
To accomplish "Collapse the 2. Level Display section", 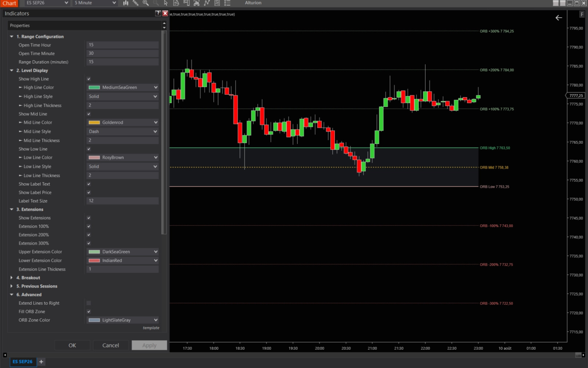I will pyautogui.click(x=12, y=70).
